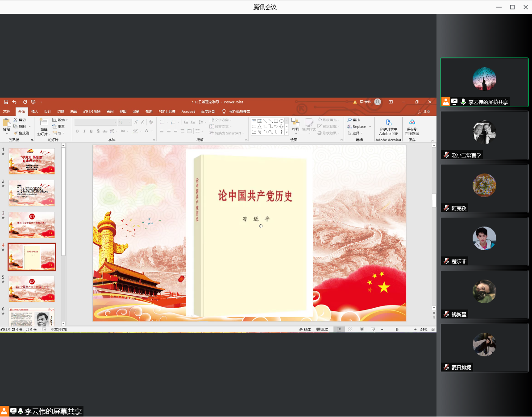Switch to the Design (设计) tab
This screenshot has height=417, width=532.
(47, 111)
